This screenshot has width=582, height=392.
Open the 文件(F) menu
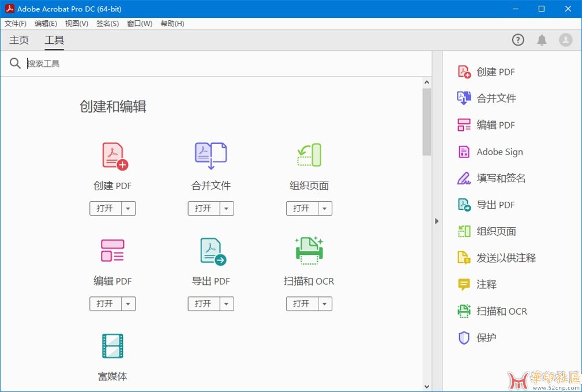click(16, 24)
